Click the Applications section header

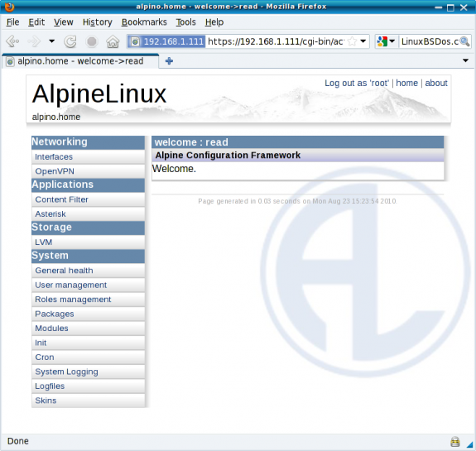pos(88,185)
